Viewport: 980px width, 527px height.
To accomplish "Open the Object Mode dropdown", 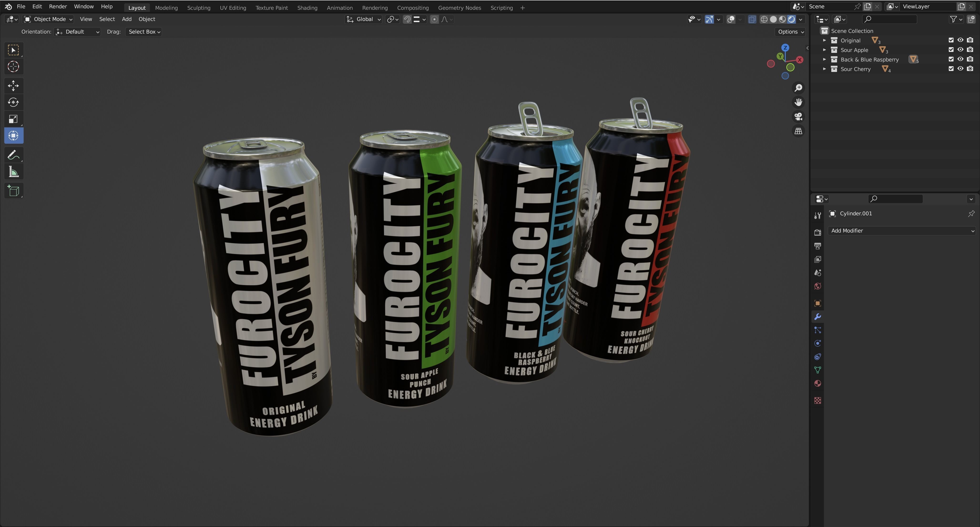I will point(48,19).
